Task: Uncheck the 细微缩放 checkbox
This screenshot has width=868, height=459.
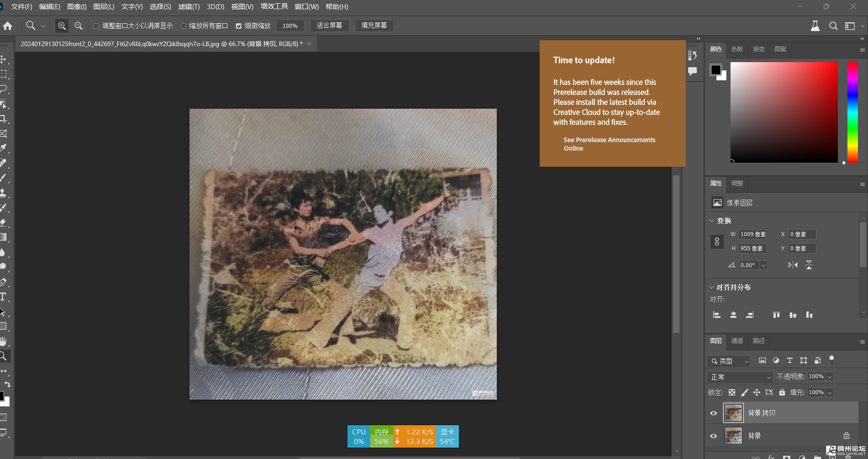Action: (238, 26)
